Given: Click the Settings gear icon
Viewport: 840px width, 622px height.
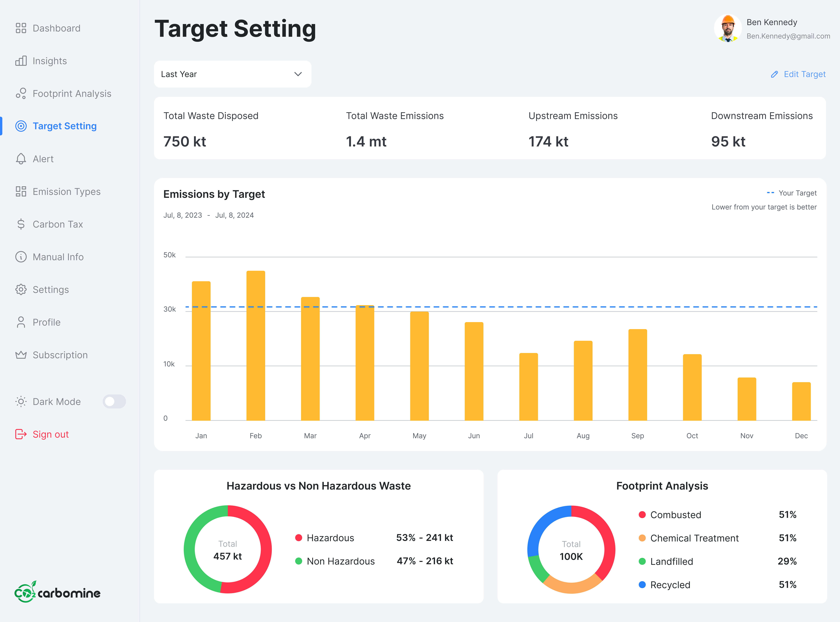Looking at the screenshot, I should (x=21, y=290).
